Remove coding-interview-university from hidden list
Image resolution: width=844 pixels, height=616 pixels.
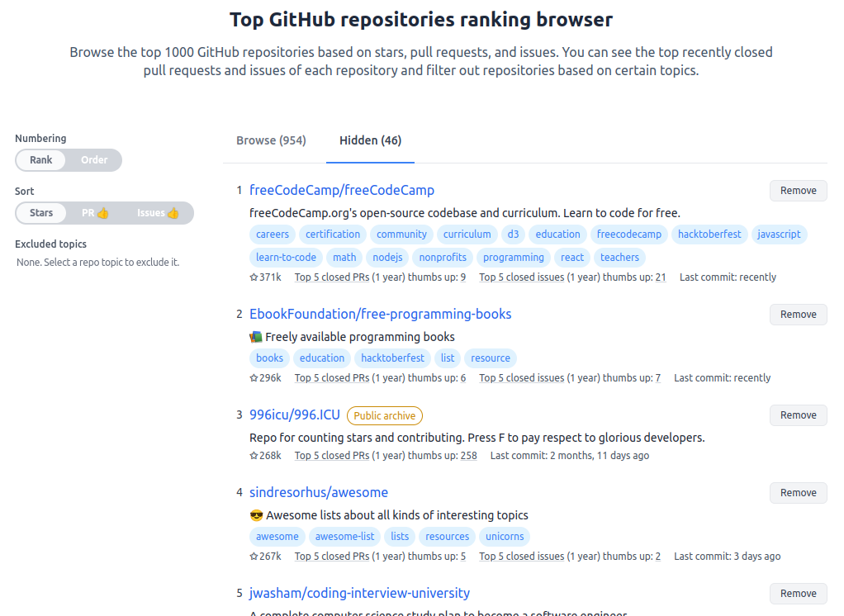point(799,594)
